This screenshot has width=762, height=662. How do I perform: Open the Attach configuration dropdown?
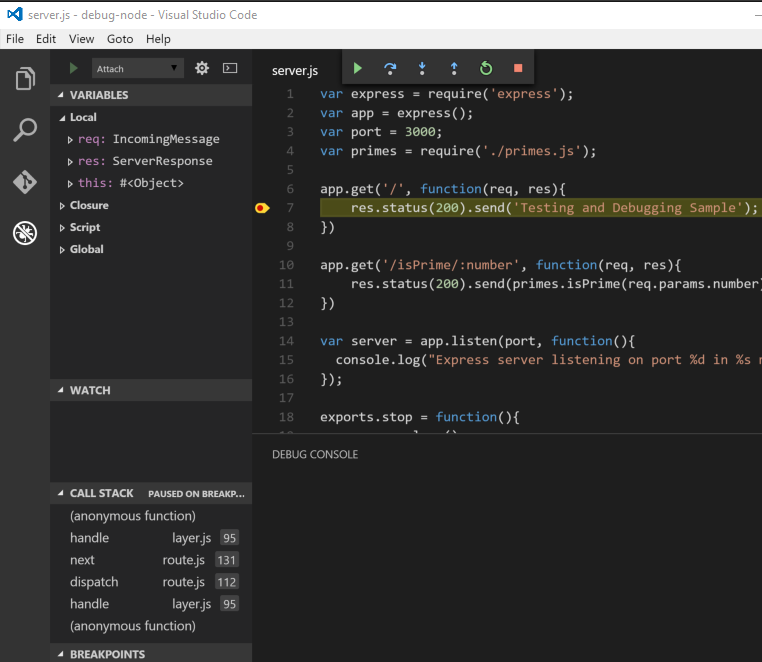pos(138,69)
